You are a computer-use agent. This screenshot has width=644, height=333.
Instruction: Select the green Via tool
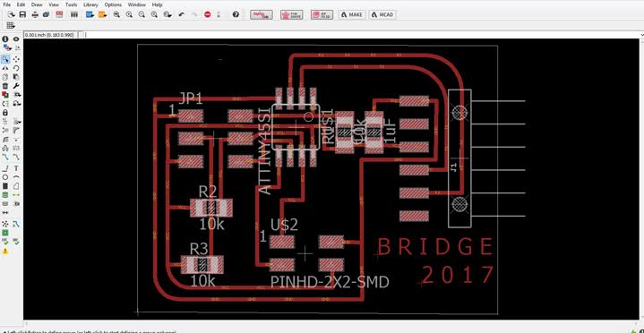(x=5, y=194)
